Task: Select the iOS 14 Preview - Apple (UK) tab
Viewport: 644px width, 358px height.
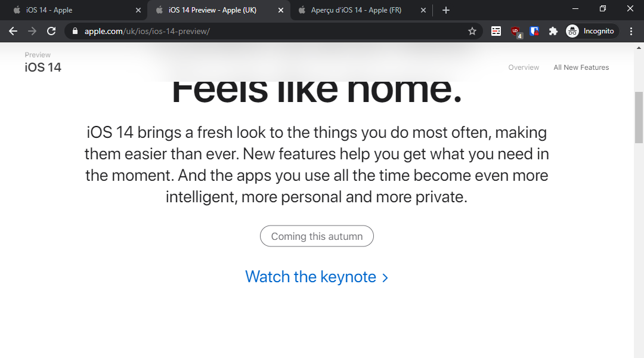Action: point(218,10)
